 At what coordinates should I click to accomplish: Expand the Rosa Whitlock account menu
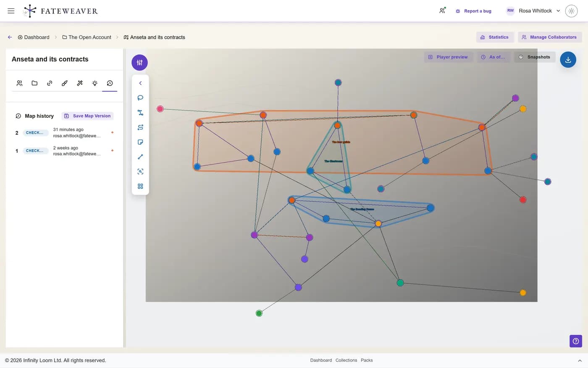coord(533,11)
